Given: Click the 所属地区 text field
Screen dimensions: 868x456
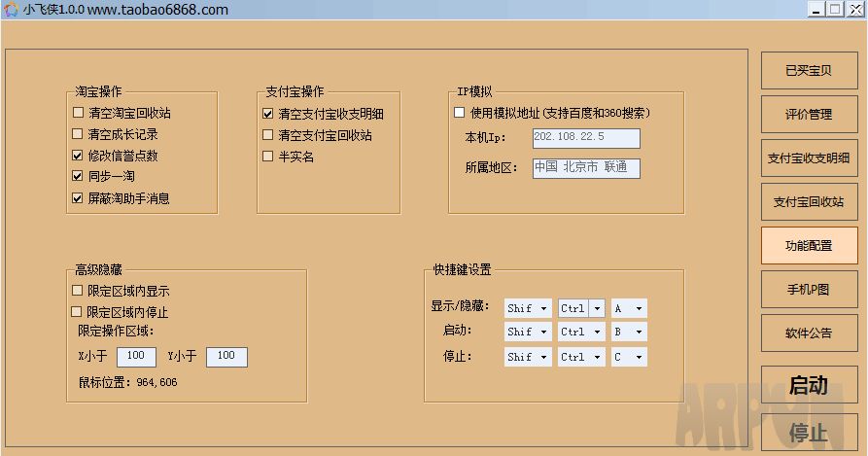Looking at the screenshot, I should tap(586, 168).
